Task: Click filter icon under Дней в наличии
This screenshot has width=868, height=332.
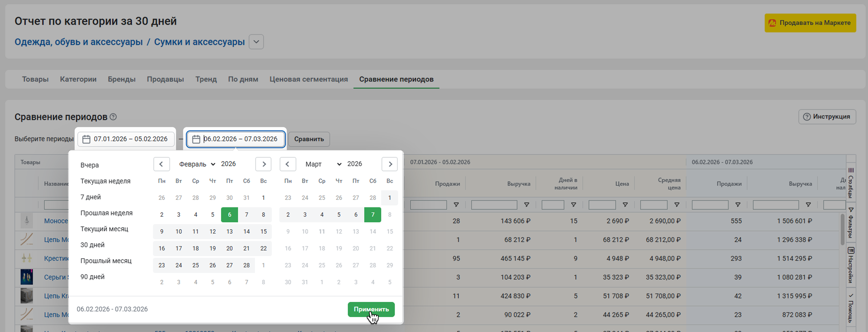Action: coord(573,205)
